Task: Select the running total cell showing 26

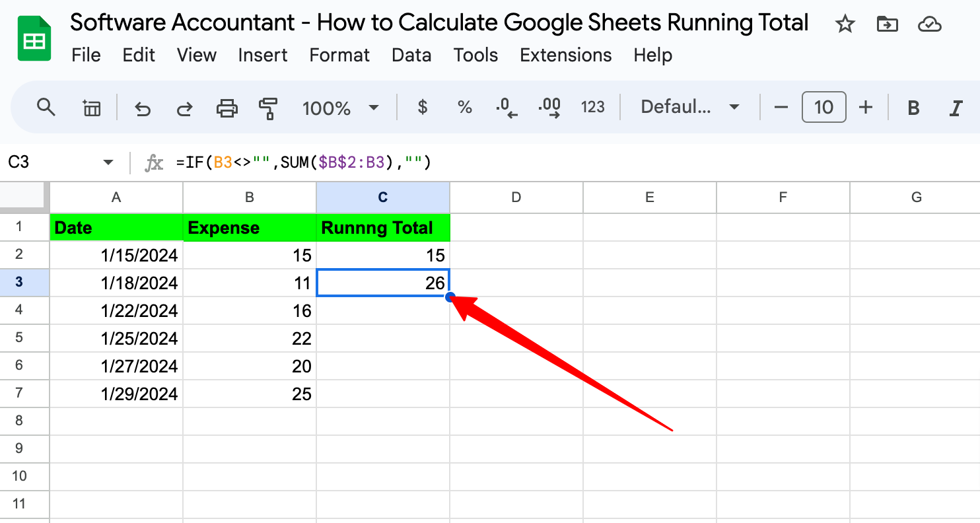Action: click(383, 283)
